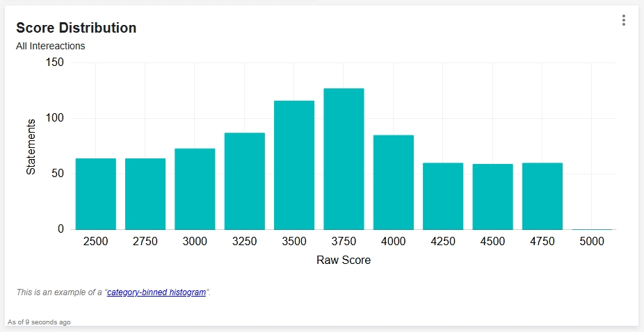
Task: Select the 4250 histogram bar
Action: point(443,196)
